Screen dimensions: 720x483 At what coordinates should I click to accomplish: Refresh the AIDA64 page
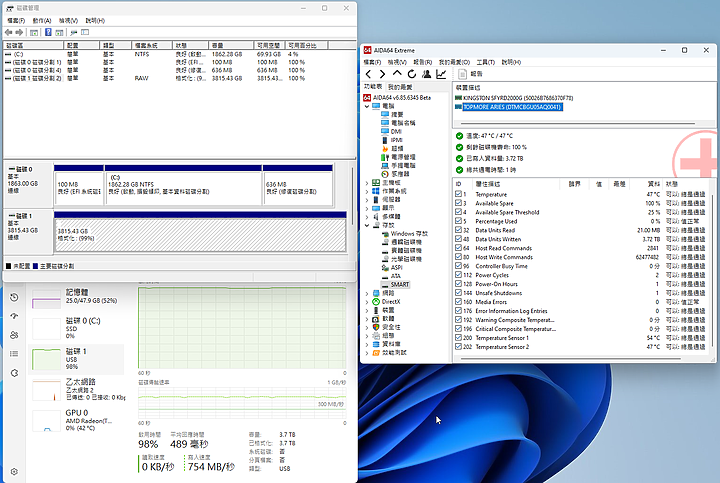coord(412,74)
